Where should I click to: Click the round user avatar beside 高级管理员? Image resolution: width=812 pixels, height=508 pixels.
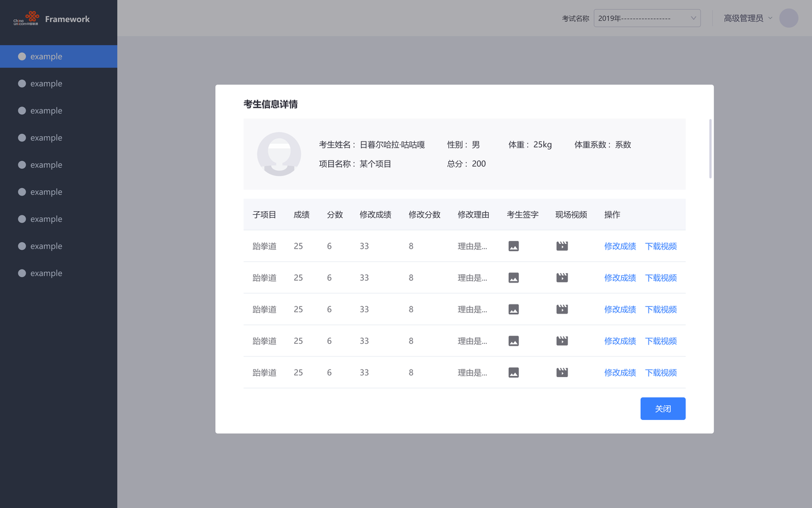point(789,18)
